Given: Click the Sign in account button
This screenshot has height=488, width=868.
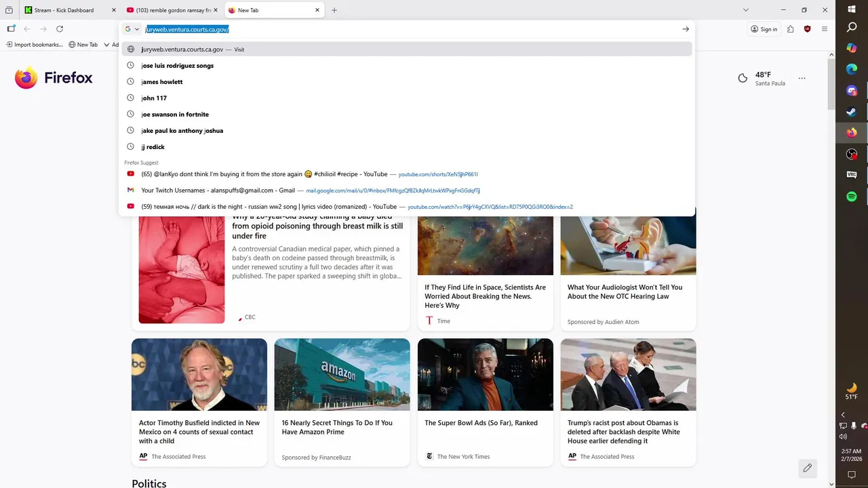Looking at the screenshot, I should click(764, 29).
